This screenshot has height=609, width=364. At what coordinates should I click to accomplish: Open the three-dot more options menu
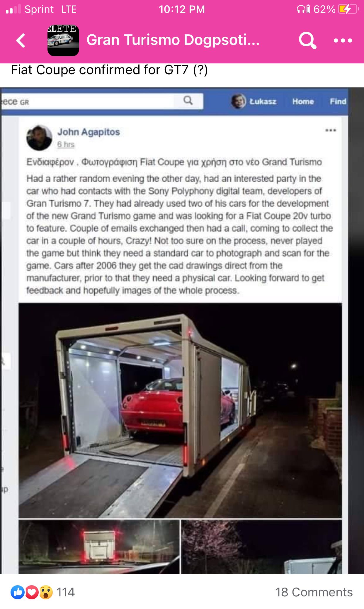tap(343, 40)
